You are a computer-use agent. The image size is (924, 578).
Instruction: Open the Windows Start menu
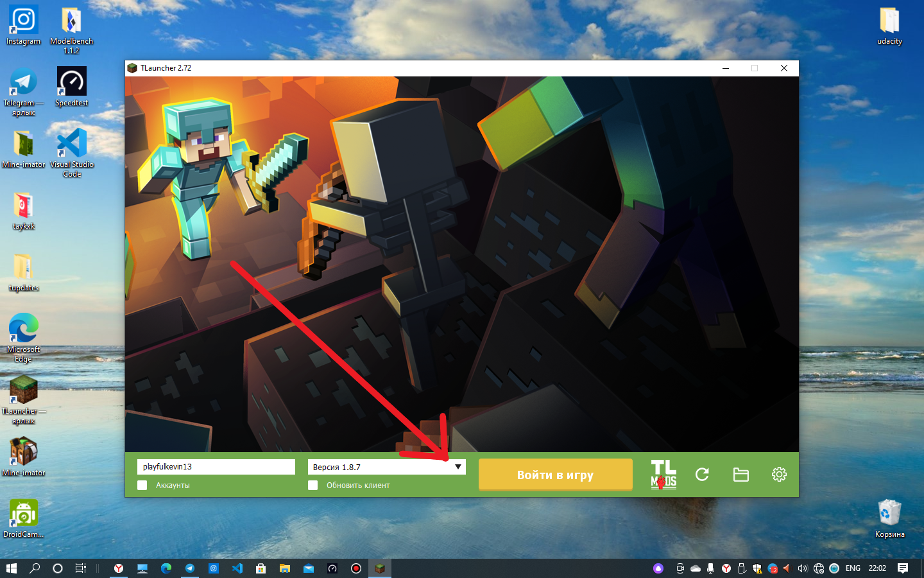[12, 568]
